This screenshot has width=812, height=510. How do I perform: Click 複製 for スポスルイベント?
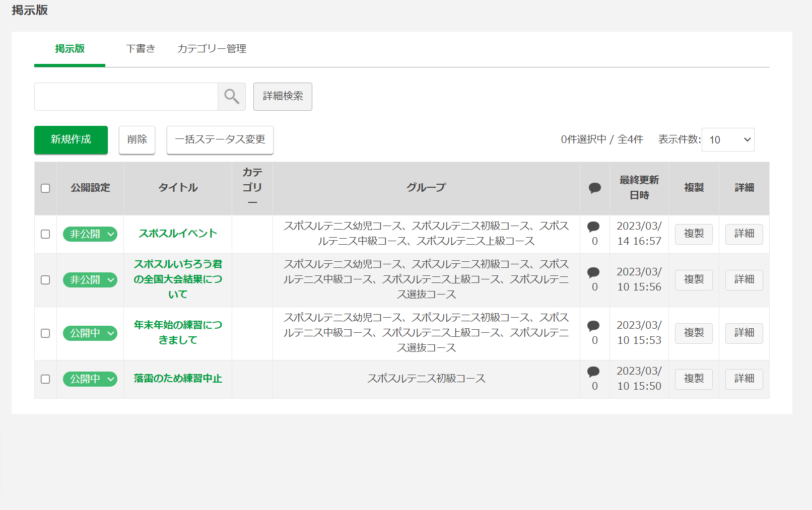pyautogui.click(x=694, y=234)
